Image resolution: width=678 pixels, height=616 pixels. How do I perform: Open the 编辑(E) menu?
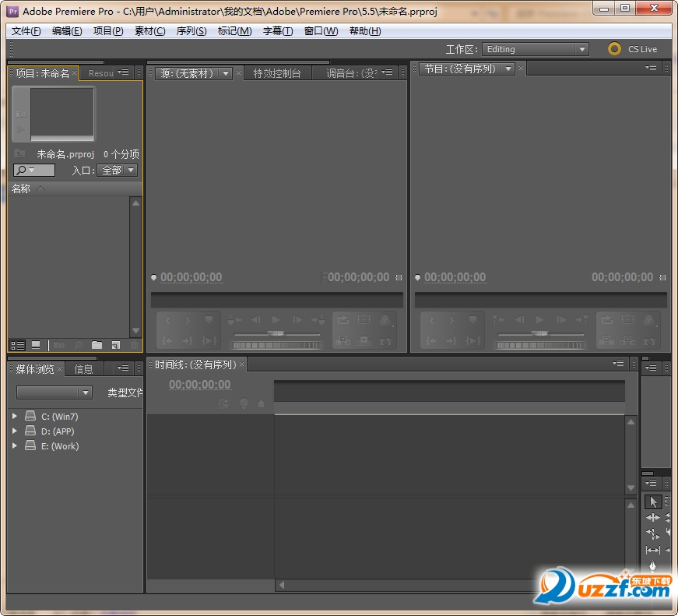click(67, 31)
